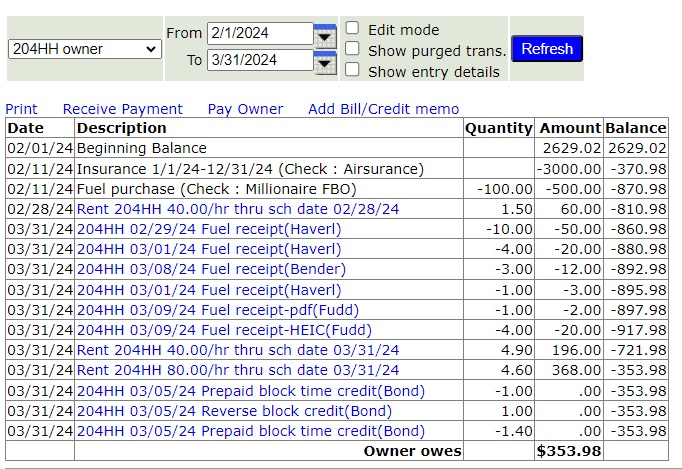Open the Fuel receipt-pdf(Fudd) entry
This screenshot has width=682, height=469.
[x=218, y=310]
